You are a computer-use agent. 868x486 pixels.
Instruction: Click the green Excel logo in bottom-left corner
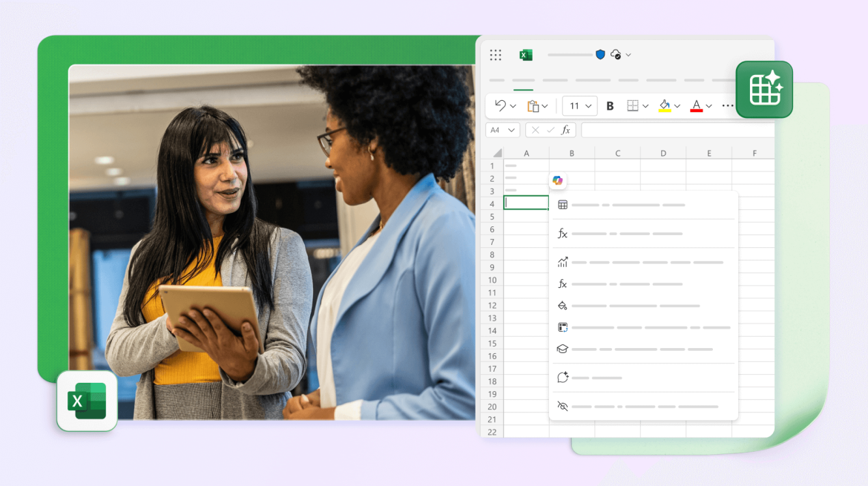(87, 401)
